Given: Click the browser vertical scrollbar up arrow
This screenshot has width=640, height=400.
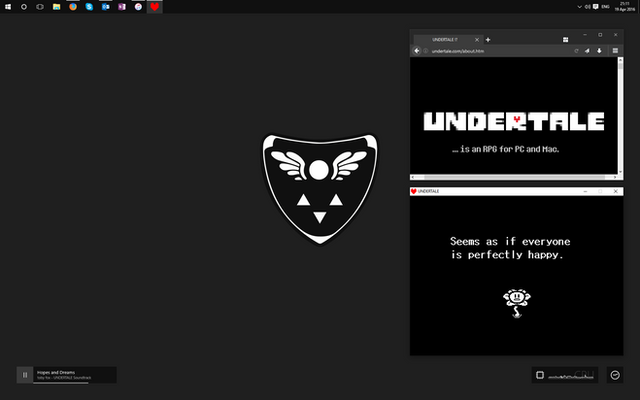Looking at the screenshot, I should coord(620,60).
